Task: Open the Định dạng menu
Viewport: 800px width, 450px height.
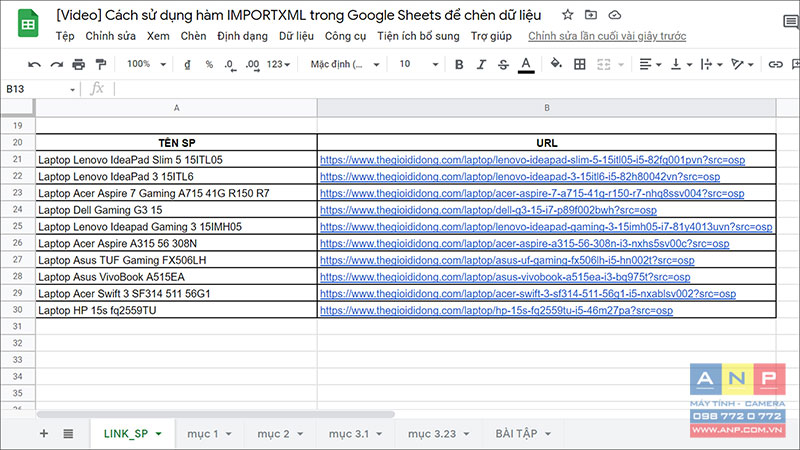Action: point(242,36)
